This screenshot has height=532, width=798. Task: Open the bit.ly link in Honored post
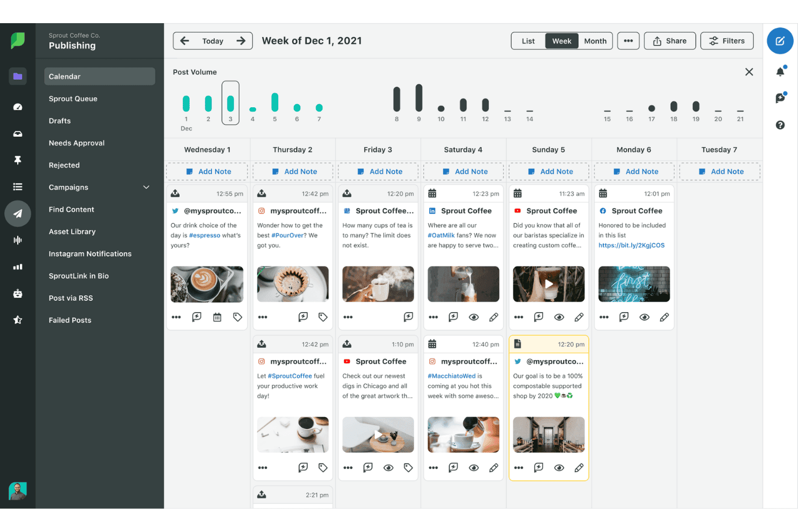click(x=631, y=245)
